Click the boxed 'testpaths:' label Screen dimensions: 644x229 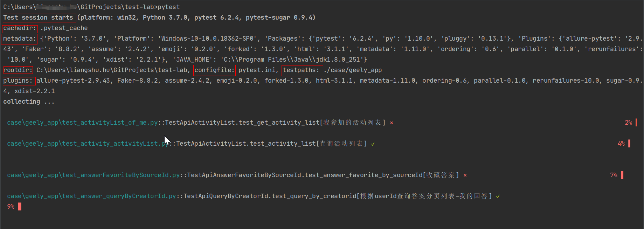[302, 70]
